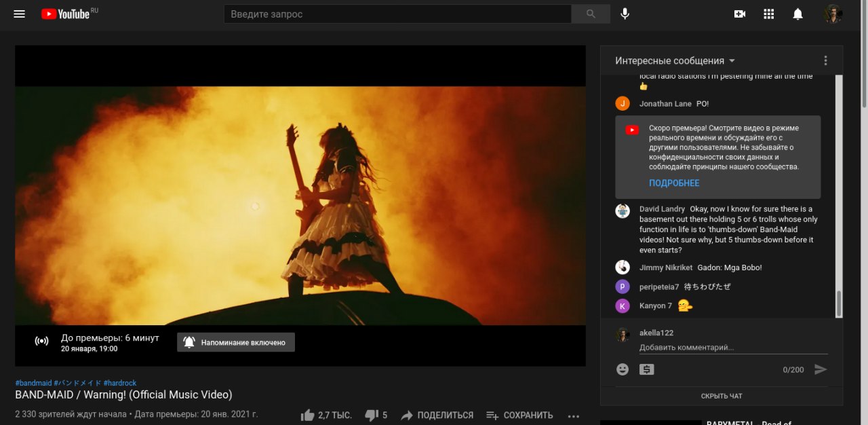This screenshot has width=868, height=425.
Task: Click До премьеры: 6 минут text
Action: click(x=110, y=337)
